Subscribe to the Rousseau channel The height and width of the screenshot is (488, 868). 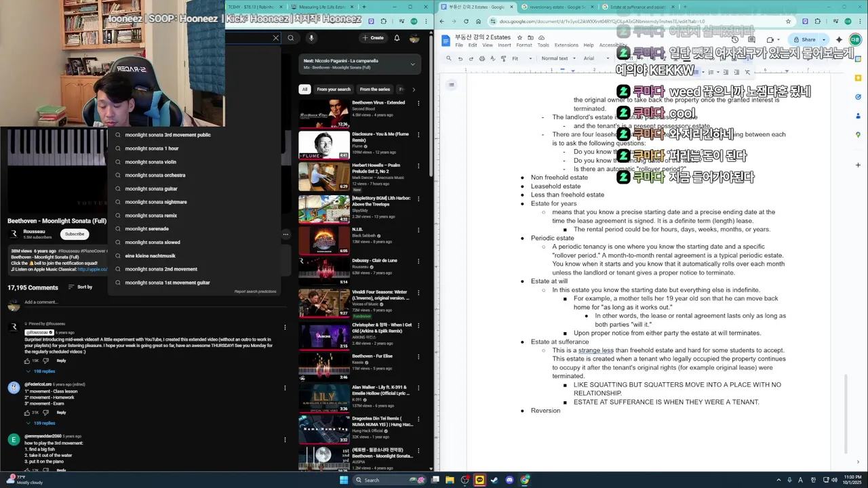point(75,234)
